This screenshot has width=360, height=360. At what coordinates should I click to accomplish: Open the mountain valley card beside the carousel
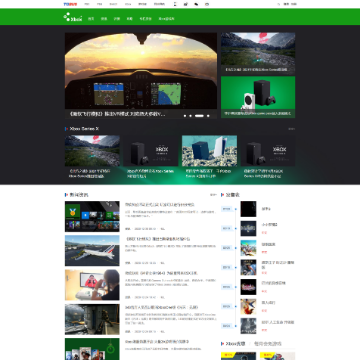258,53
